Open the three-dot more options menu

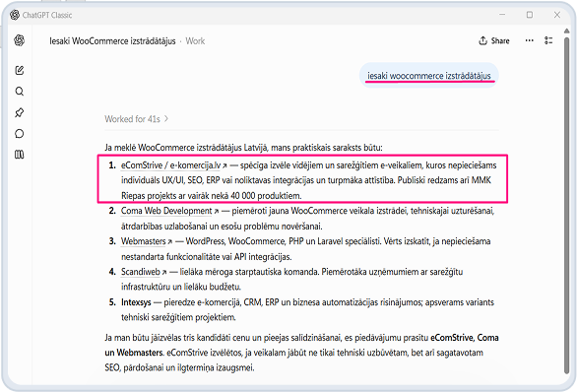pyautogui.click(x=529, y=40)
